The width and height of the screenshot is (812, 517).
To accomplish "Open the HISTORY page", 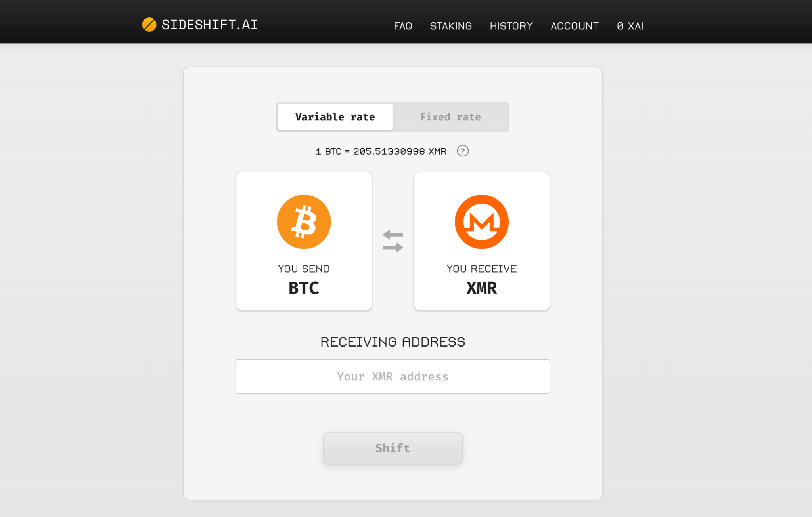I will coord(511,26).
